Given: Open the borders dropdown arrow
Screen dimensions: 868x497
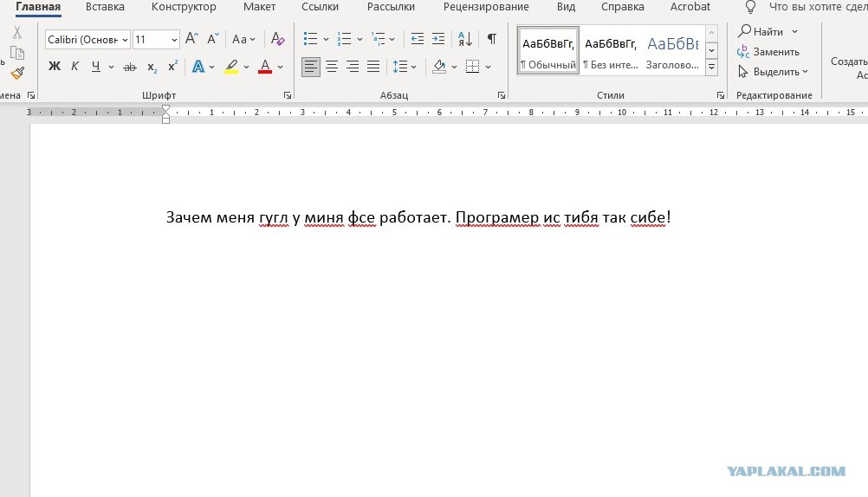Looking at the screenshot, I should click(489, 67).
